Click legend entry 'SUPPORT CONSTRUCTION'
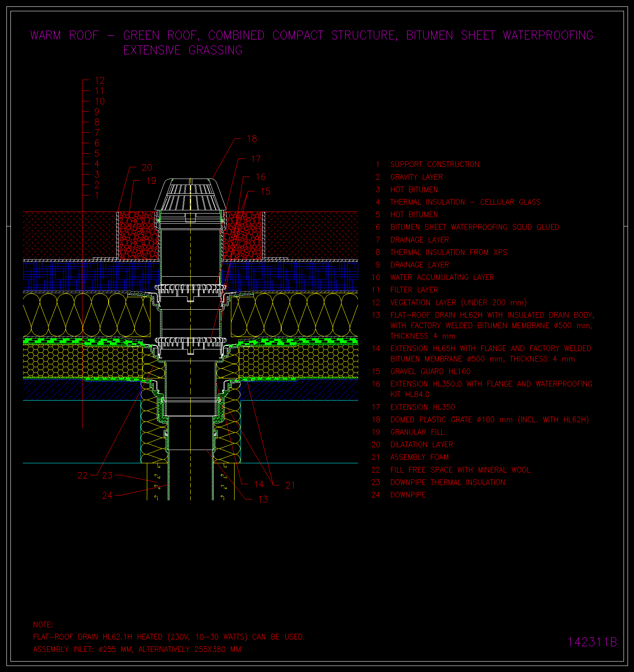This screenshot has height=672, width=634. pos(435,164)
